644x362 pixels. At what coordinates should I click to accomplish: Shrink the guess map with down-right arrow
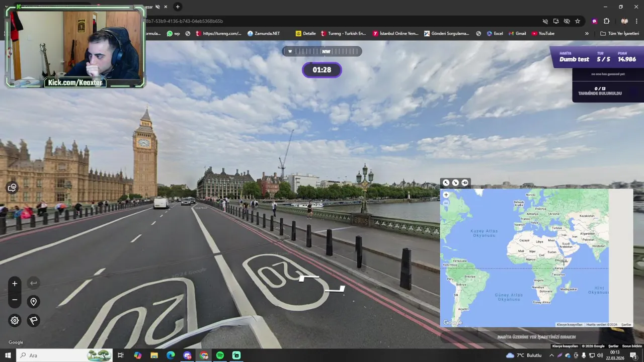pos(455,183)
